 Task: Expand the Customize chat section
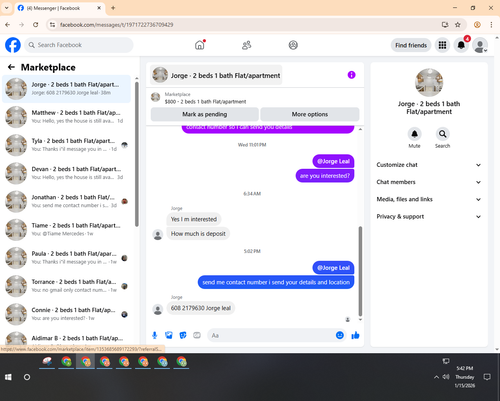coord(429,165)
